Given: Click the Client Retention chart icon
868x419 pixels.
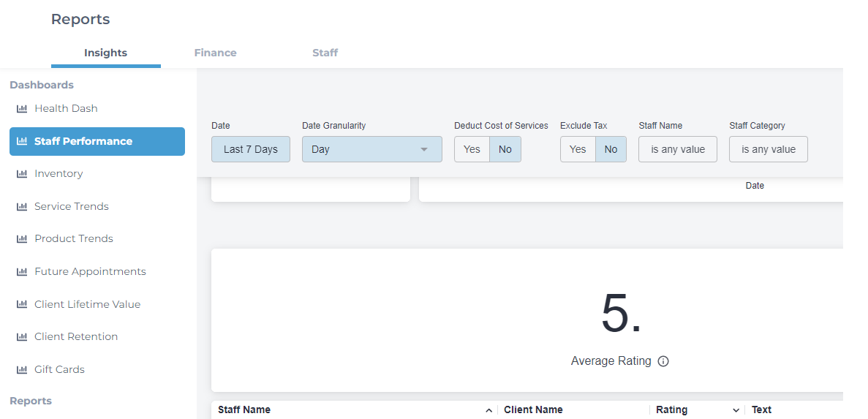Looking at the screenshot, I should [22, 336].
